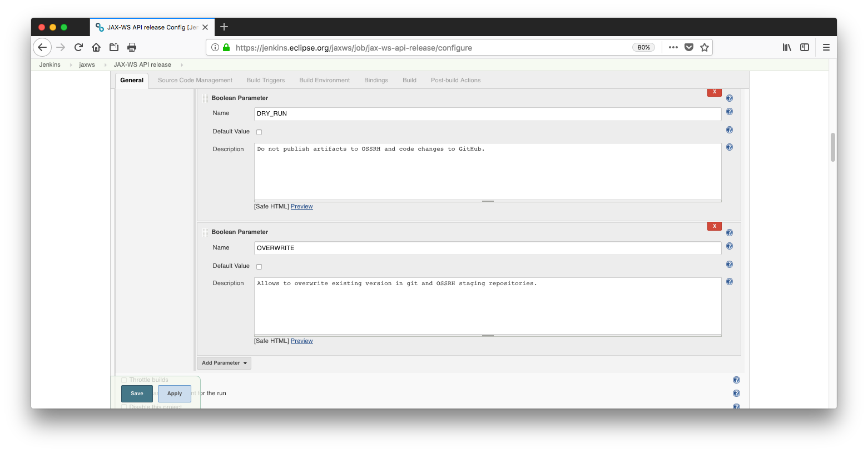Viewport: 868px width, 453px height.
Task: Reload the Jenkins configure page
Action: [78, 47]
